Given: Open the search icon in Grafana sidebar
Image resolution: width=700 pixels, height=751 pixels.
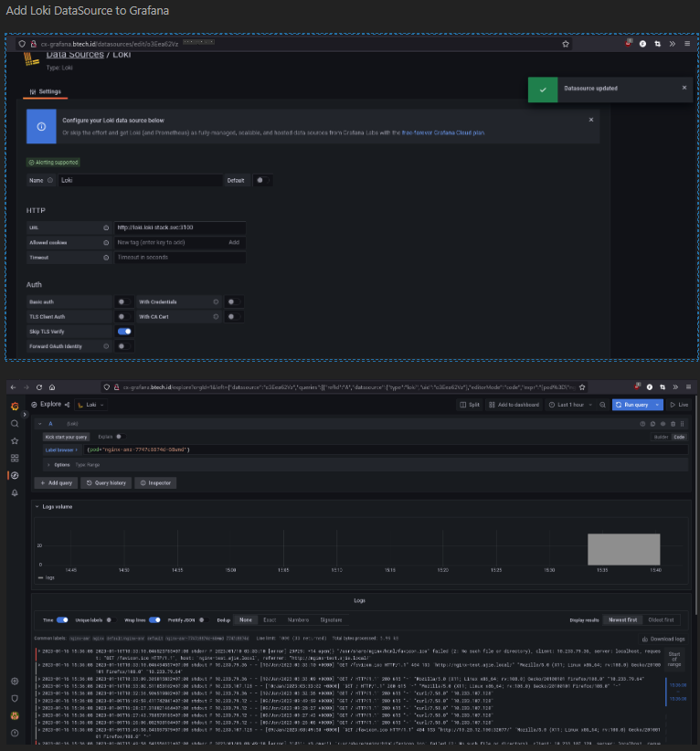Looking at the screenshot, I should pyautogui.click(x=15, y=423).
